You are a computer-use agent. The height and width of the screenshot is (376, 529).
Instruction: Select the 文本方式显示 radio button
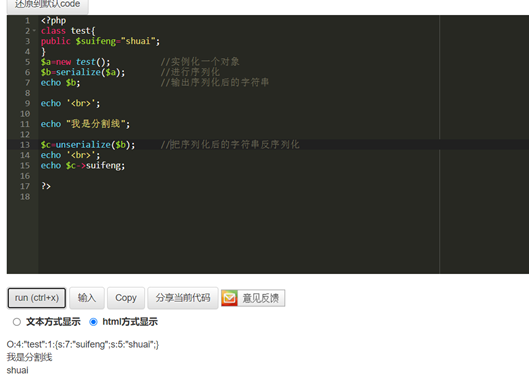tap(17, 322)
